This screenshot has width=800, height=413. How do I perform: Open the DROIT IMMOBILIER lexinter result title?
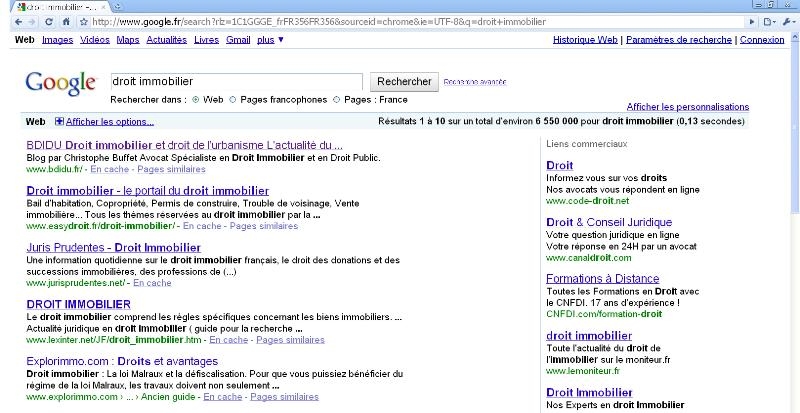79,304
